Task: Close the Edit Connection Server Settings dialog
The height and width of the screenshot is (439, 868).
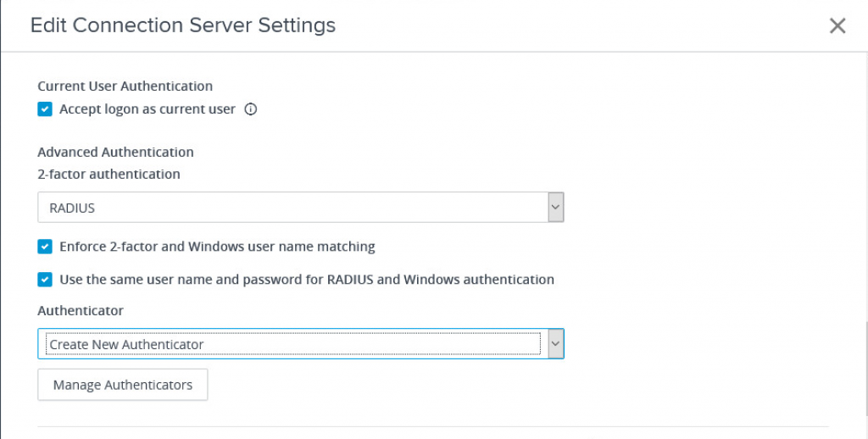Action: tap(837, 25)
